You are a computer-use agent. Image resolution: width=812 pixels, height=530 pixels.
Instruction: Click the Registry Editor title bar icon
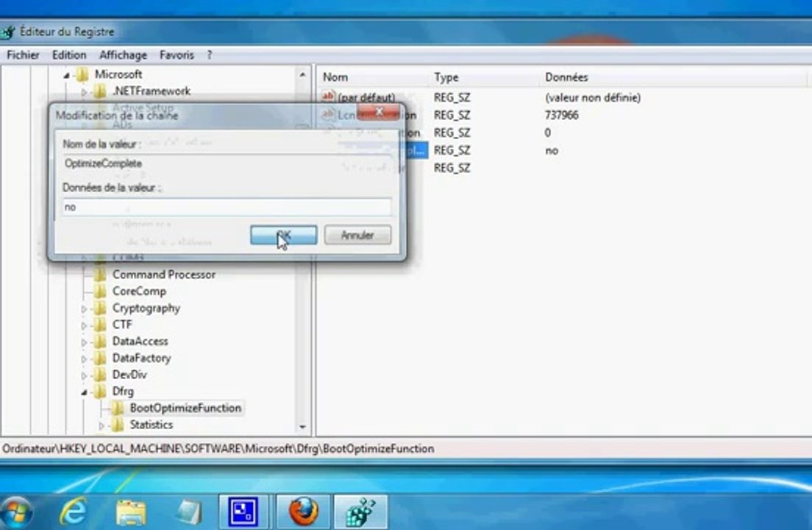(x=7, y=32)
